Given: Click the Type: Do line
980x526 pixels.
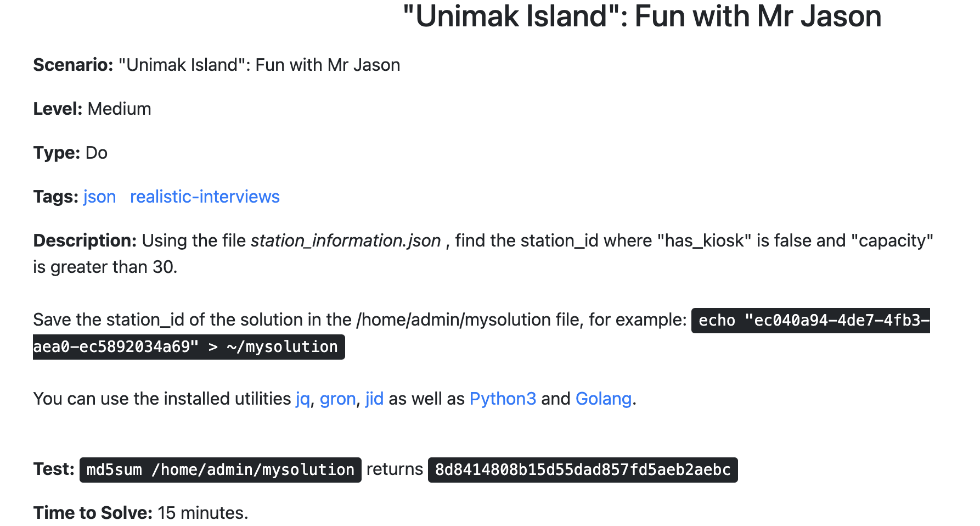Looking at the screenshot, I should coord(70,153).
